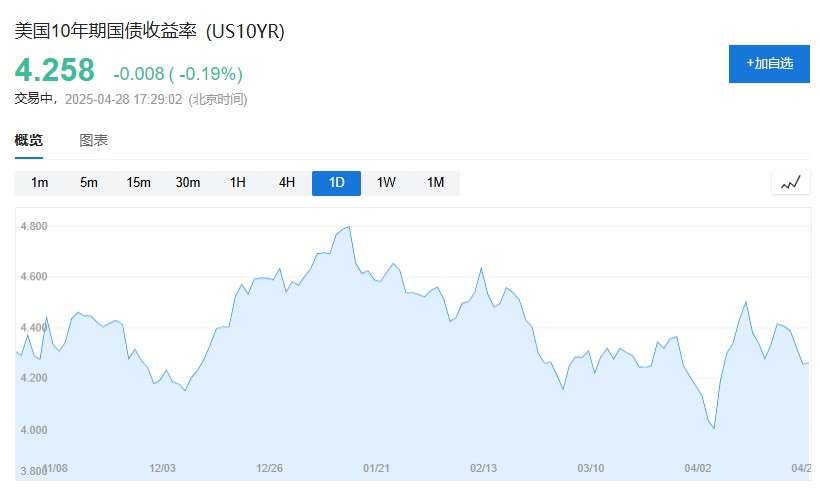Select the 5m interval
Screen dimensions: 820x489
[89, 183]
